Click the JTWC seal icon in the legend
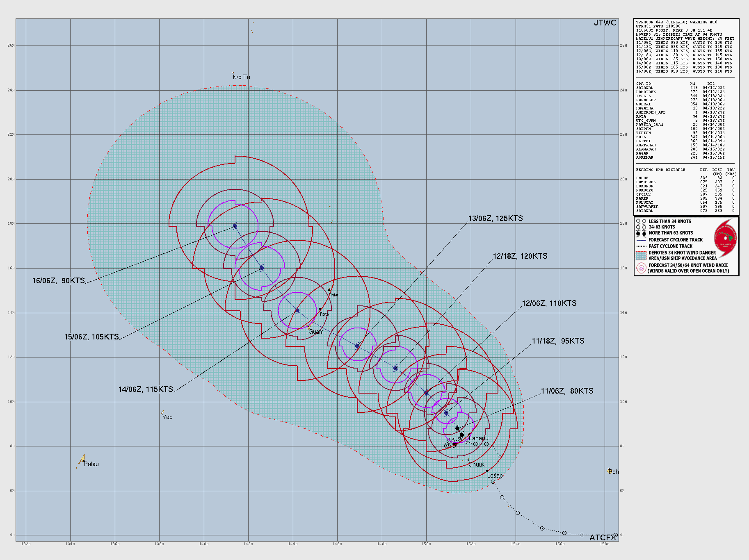Image resolution: width=749 pixels, height=560 pixels. (726, 238)
